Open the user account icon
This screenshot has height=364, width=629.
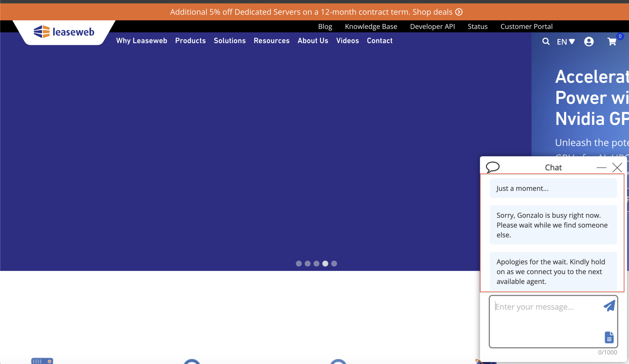pyautogui.click(x=588, y=42)
